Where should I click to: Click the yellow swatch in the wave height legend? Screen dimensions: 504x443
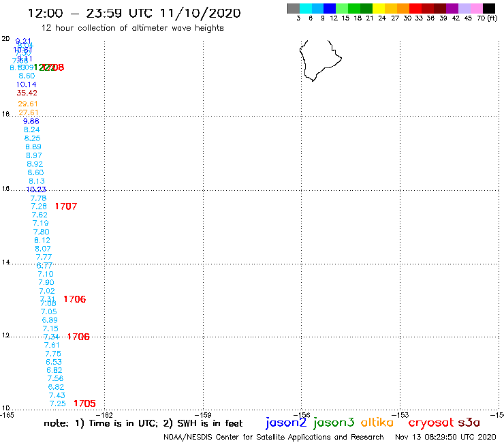click(379, 8)
